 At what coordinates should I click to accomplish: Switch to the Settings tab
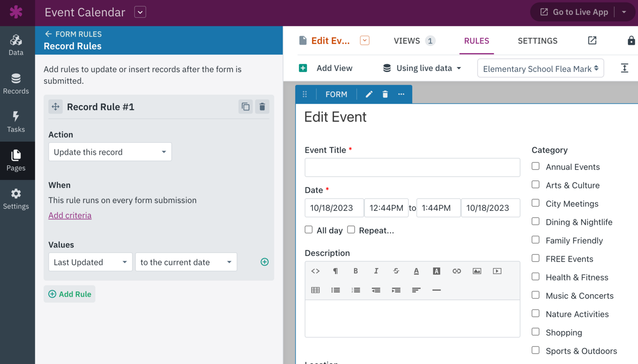tap(537, 41)
